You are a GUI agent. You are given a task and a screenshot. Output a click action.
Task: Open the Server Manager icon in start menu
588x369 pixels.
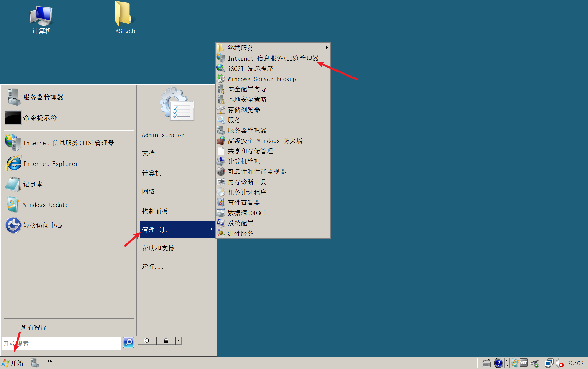14,97
